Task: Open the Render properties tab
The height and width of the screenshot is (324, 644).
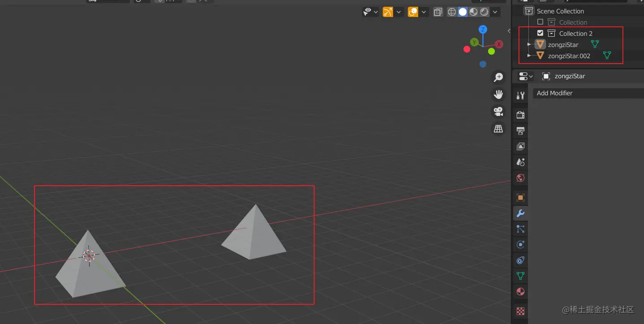Action: [x=520, y=115]
